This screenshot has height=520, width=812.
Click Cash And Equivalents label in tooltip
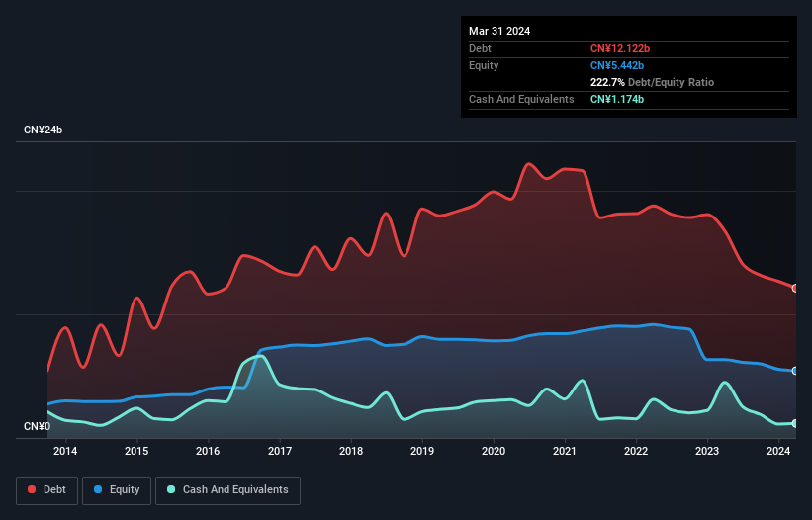click(521, 99)
